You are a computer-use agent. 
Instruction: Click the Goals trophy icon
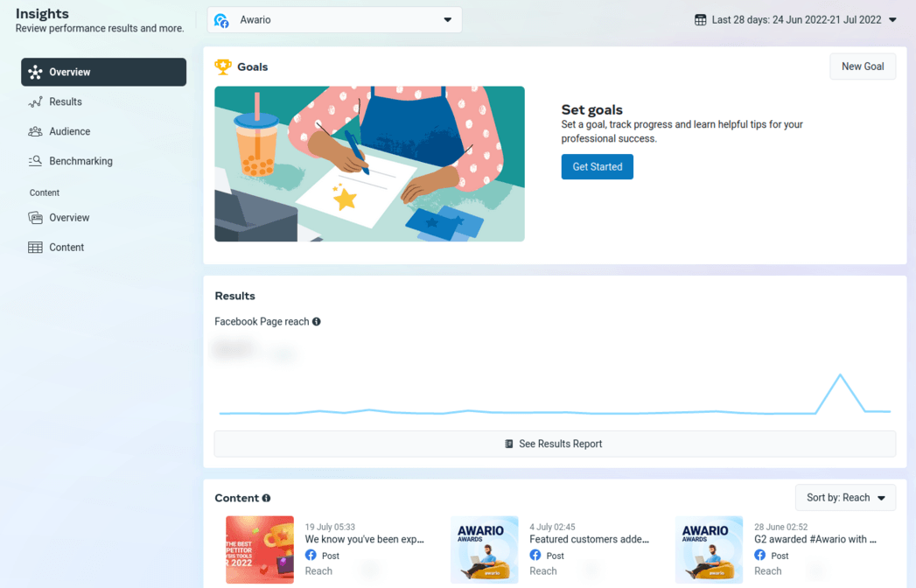point(222,66)
